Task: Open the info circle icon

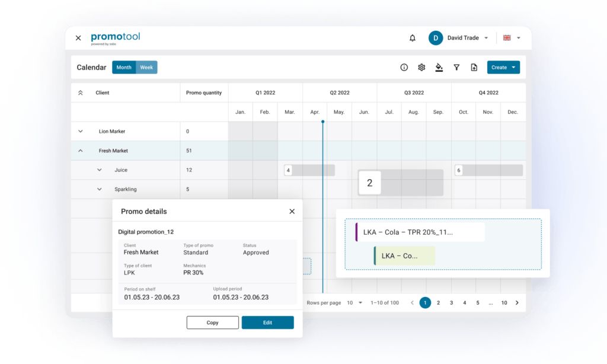Action: tap(404, 68)
